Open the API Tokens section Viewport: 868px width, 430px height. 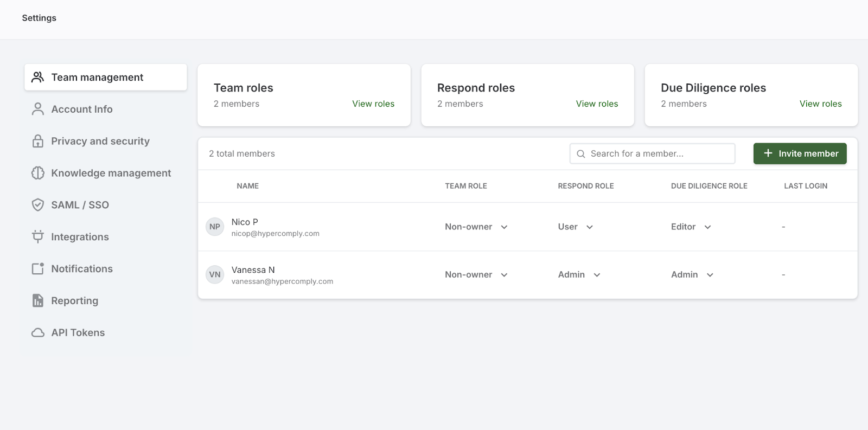click(106, 332)
